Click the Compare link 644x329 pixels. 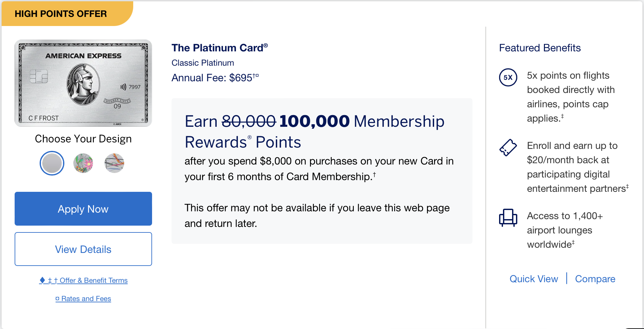tap(595, 279)
